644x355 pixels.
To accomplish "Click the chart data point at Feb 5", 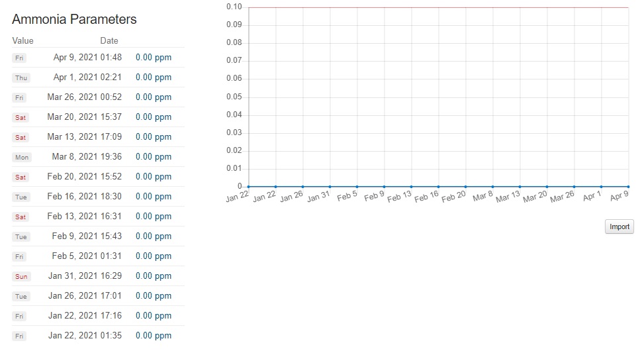I will click(x=357, y=187).
